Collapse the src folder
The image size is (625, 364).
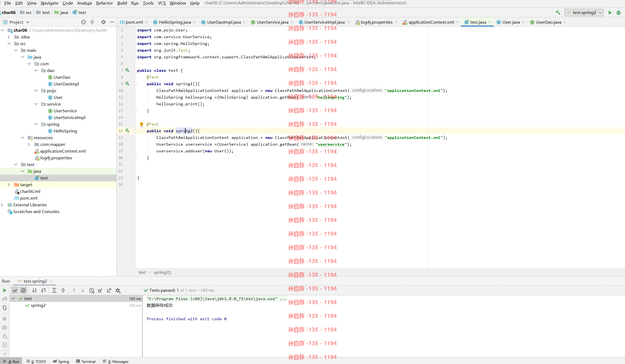9,44
